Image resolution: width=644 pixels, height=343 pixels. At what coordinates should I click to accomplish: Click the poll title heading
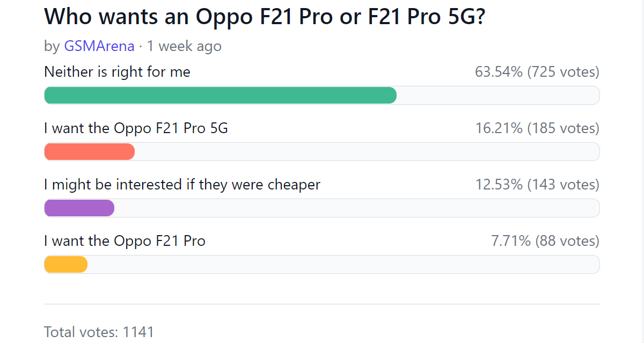[265, 18]
